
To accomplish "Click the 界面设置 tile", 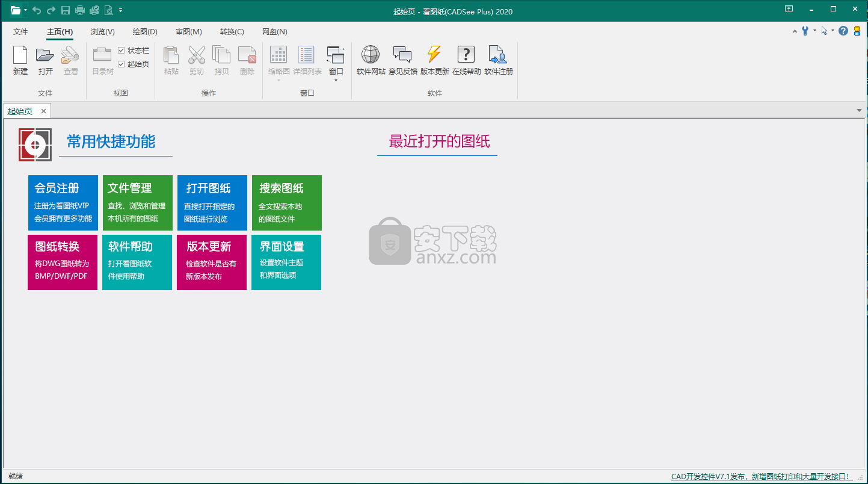I will pyautogui.click(x=286, y=262).
